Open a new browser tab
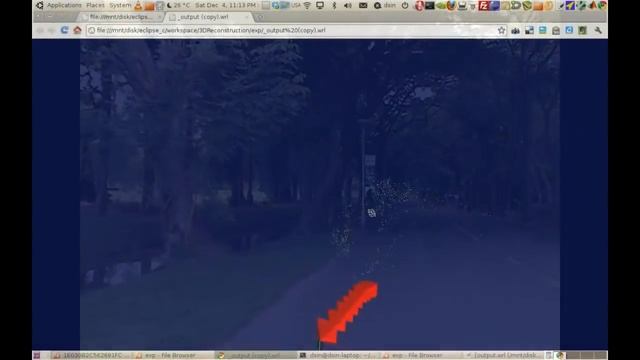This screenshot has width=640, height=360. pos(260,17)
